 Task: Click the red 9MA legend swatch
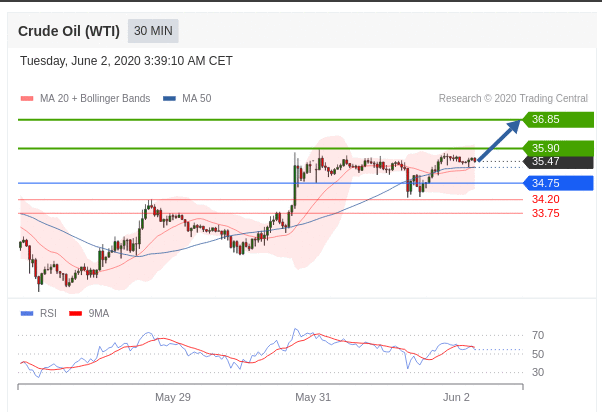click(x=75, y=314)
